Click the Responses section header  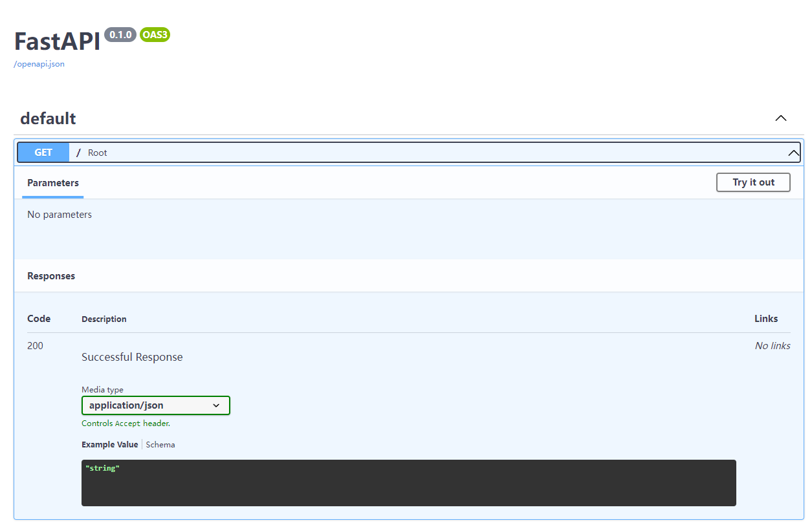point(51,276)
